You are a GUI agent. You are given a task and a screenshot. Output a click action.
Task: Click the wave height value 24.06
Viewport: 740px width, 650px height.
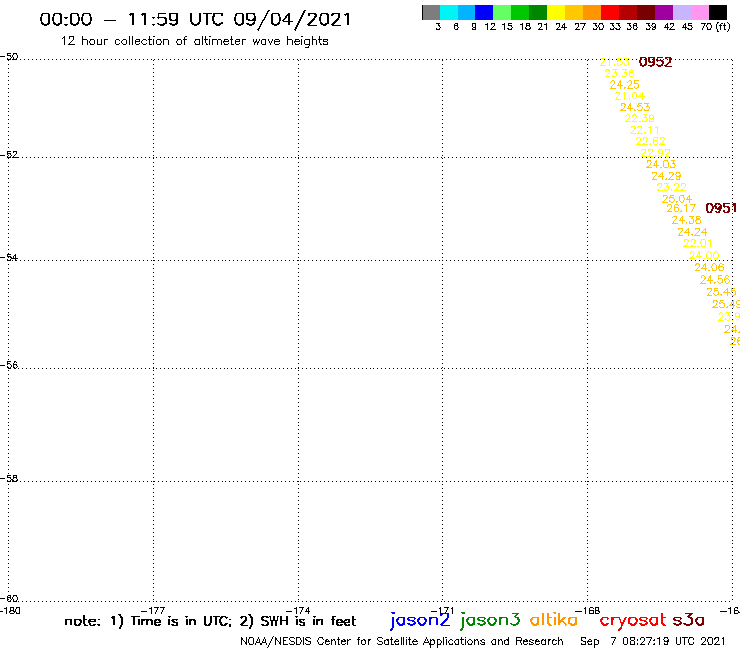pyautogui.click(x=709, y=268)
